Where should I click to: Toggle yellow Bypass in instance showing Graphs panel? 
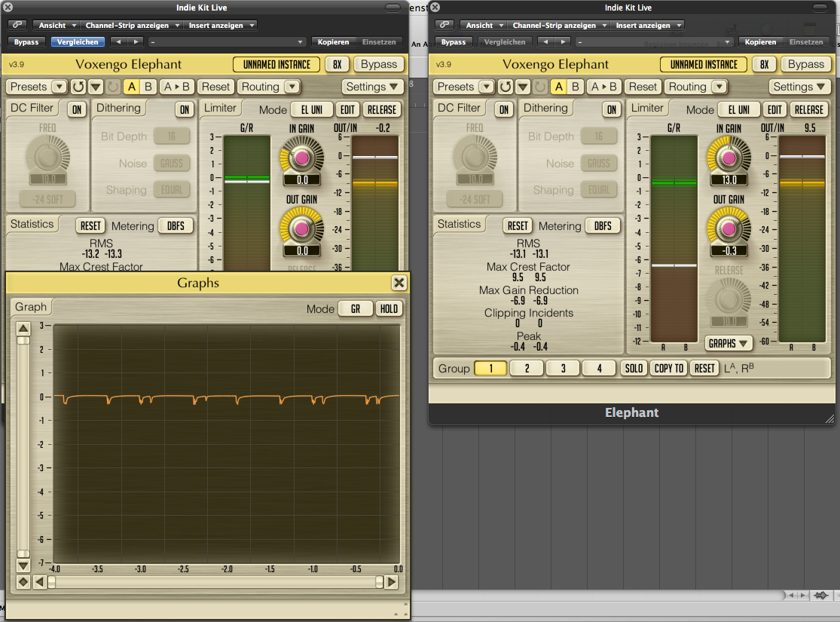379,64
